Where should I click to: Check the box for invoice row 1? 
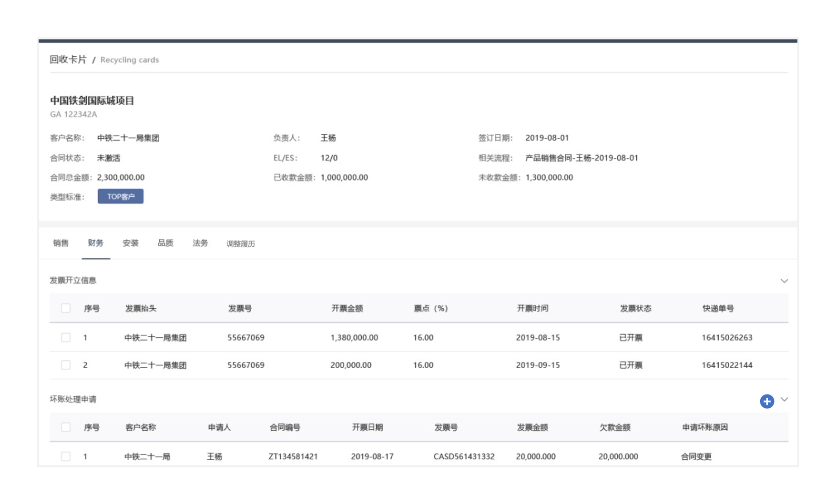point(66,337)
